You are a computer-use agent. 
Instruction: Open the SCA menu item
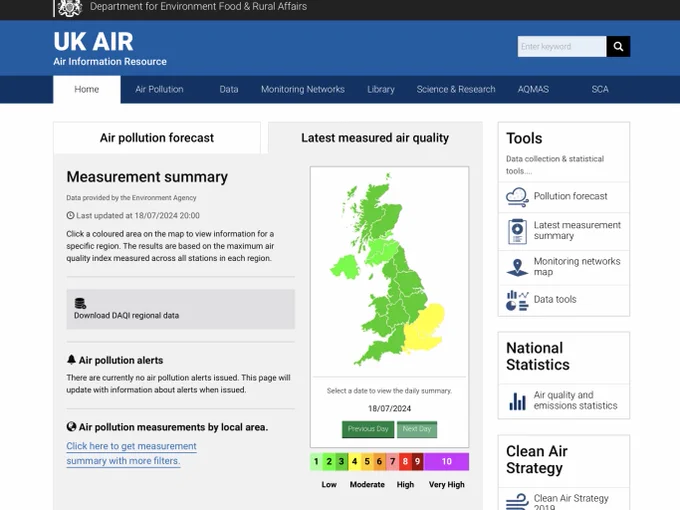click(x=600, y=89)
